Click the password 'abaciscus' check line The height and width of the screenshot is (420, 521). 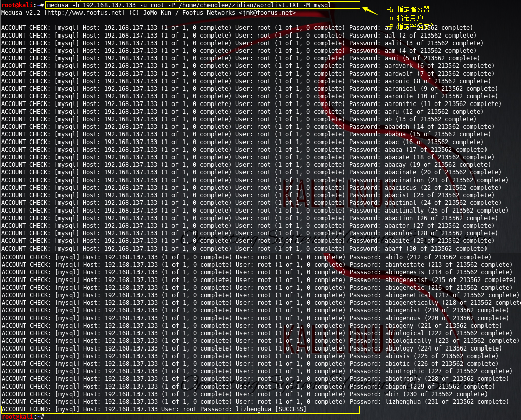251,188
